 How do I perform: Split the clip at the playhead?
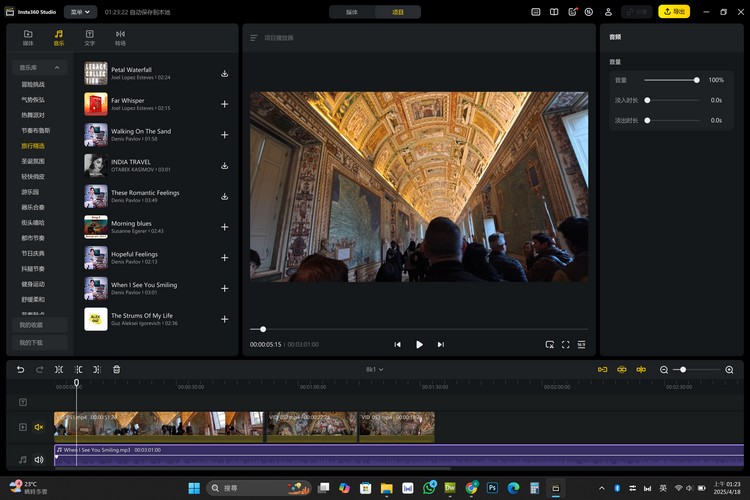(x=59, y=369)
